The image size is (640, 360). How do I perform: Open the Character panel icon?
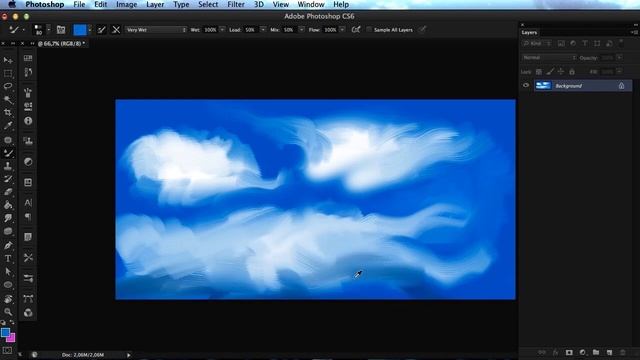[28, 202]
